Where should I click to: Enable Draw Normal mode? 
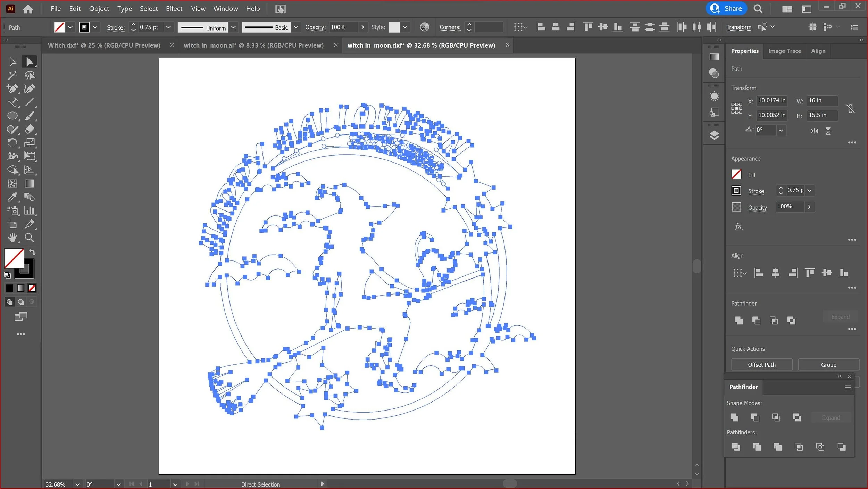click(9, 302)
